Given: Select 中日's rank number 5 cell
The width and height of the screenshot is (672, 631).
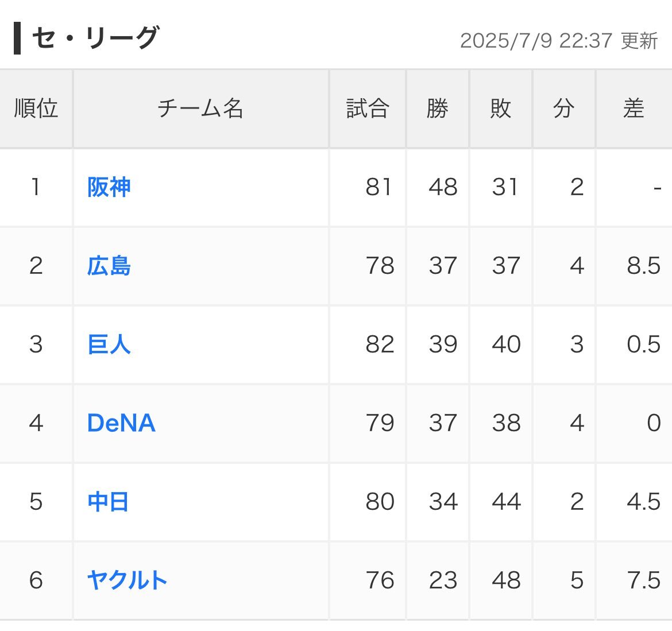Looking at the screenshot, I should click(x=36, y=502).
